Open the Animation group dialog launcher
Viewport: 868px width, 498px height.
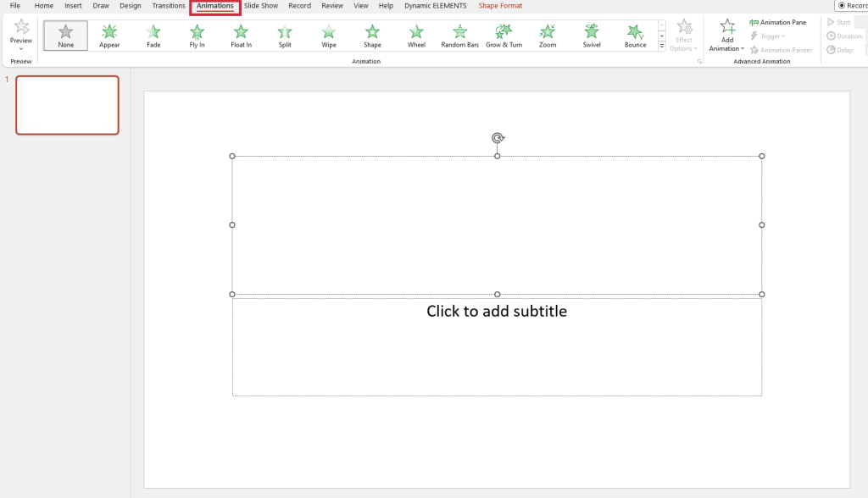coord(699,62)
